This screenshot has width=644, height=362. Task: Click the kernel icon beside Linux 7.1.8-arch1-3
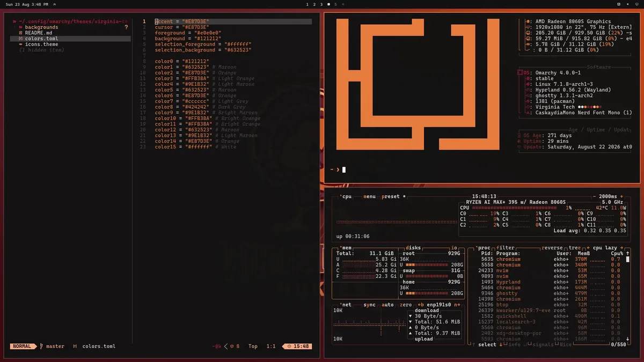(529, 84)
